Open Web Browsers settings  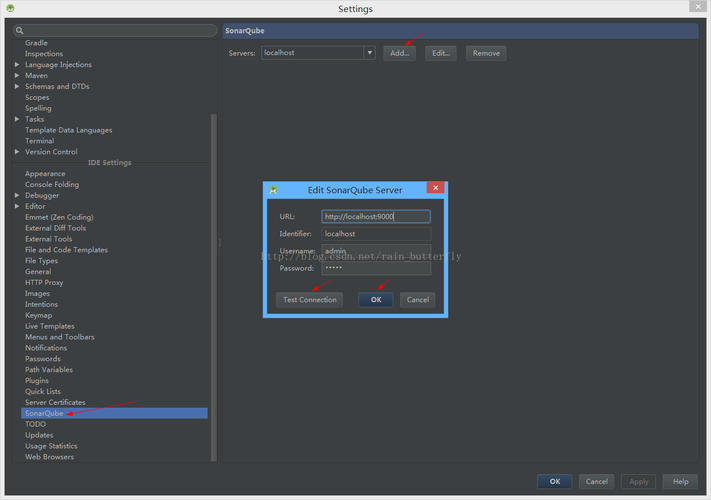[49, 456]
